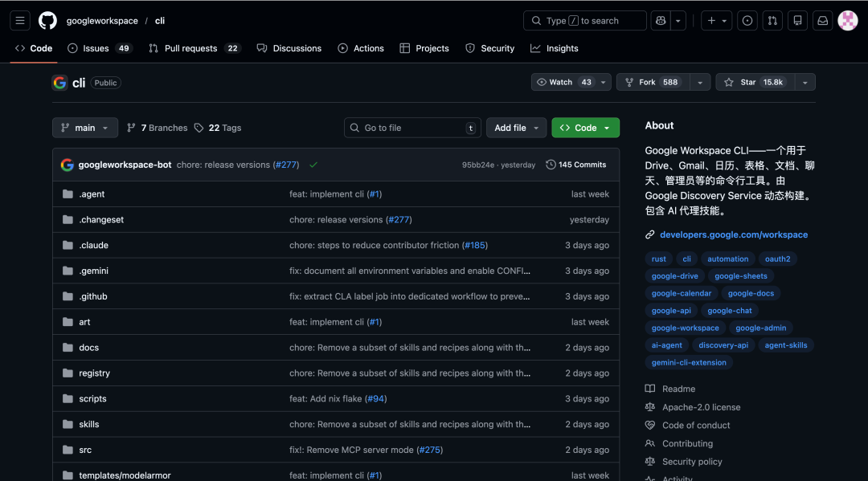Open the user profile avatar menu
Viewport: 868px width, 481px height.
coord(848,20)
